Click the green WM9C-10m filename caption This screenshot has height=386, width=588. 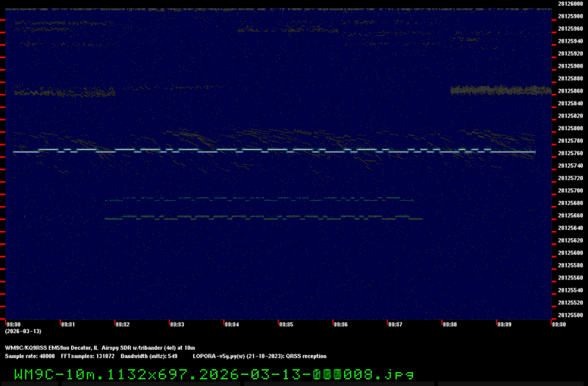click(x=213, y=374)
